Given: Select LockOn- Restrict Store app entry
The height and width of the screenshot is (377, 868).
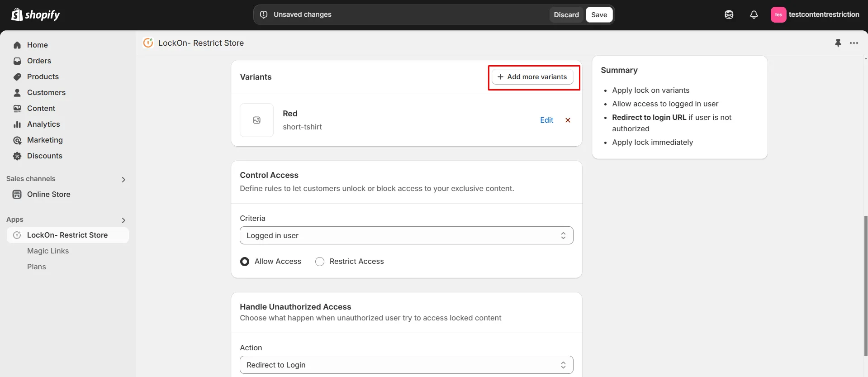Looking at the screenshot, I should pyautogui.click(x=68, y=235).
